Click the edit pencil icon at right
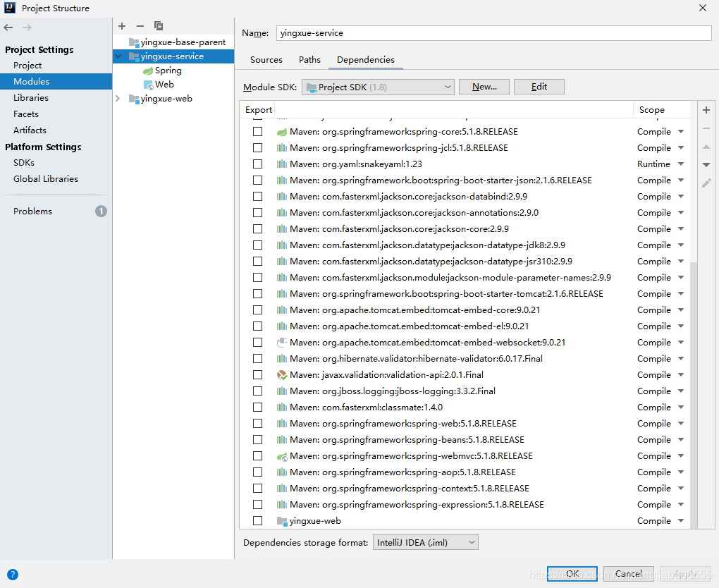This screenshot has height=588, width=719. (x=706, y=183)
